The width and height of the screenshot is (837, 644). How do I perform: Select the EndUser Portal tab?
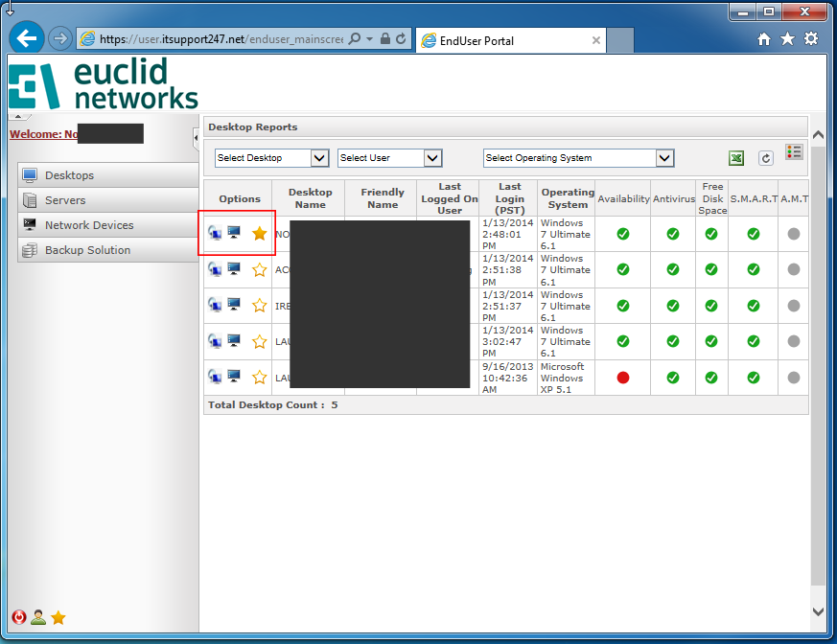click(x=510, y=40)
